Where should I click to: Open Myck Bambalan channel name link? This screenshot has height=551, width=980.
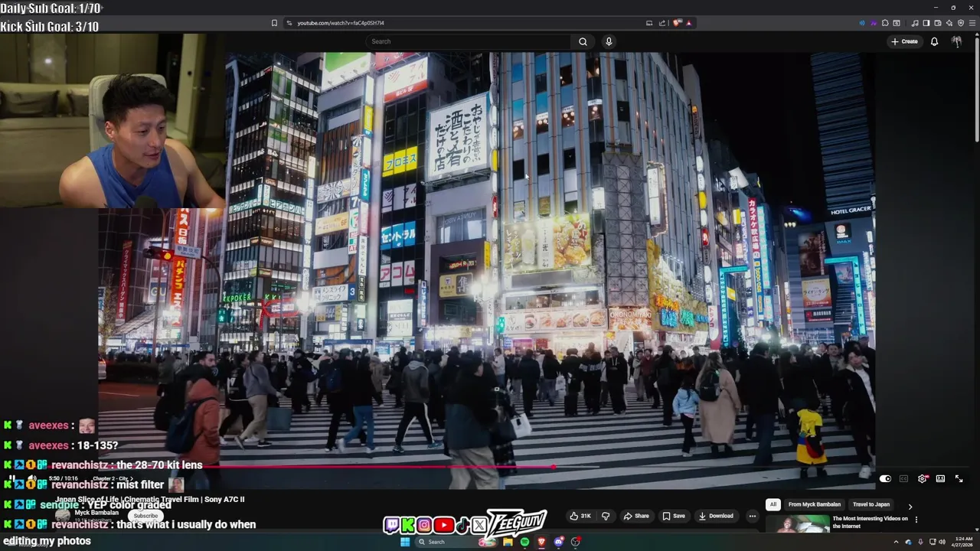[x=96, y=513]
